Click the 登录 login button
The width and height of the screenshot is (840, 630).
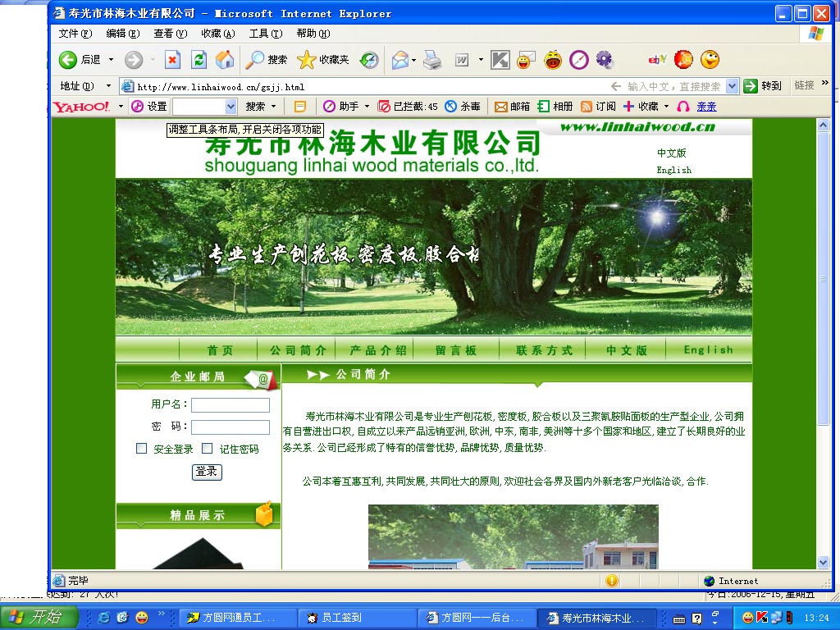pos(207,472)
